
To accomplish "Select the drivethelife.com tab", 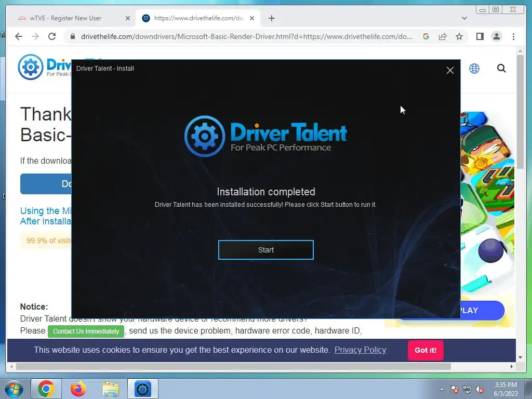I will point(198,18).
